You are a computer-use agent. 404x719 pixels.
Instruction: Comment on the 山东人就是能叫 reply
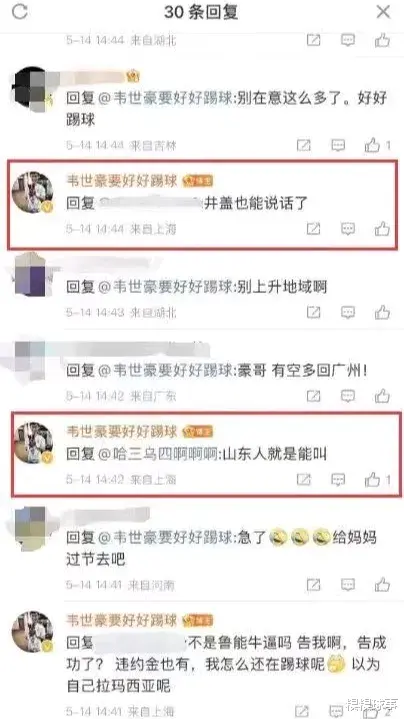tap(338, 480)
